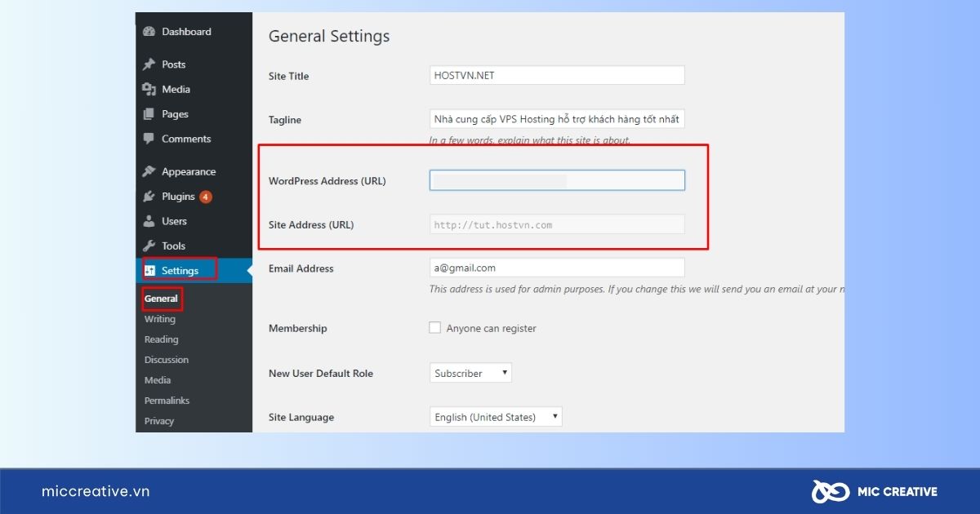Click the WordPress Address (URL) label
The image size is (980, 514).
click(327, 181)
